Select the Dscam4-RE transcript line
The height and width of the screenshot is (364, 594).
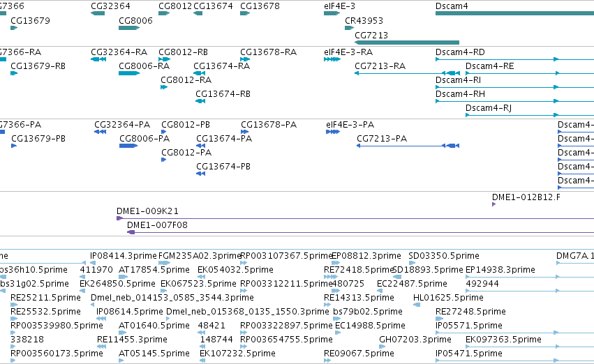[530, 73]
